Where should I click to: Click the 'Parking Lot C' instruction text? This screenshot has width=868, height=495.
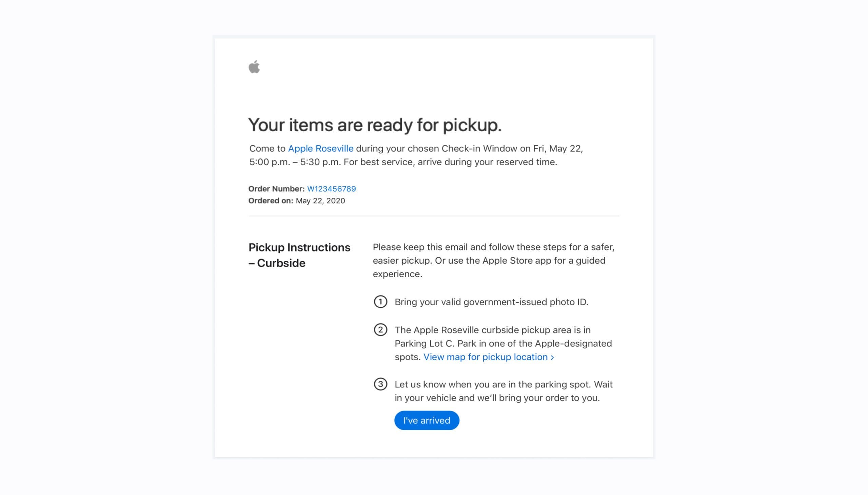tap(503, 343)
